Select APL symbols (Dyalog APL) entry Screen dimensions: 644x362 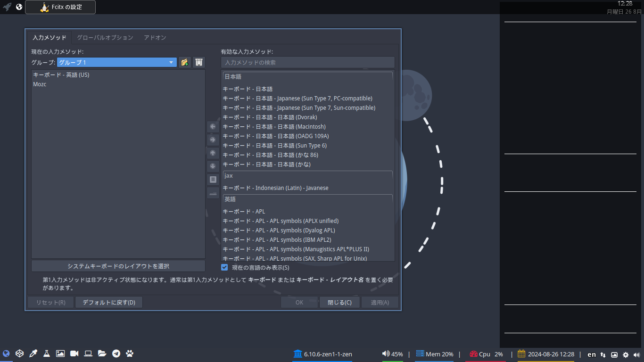coord(307,230)
